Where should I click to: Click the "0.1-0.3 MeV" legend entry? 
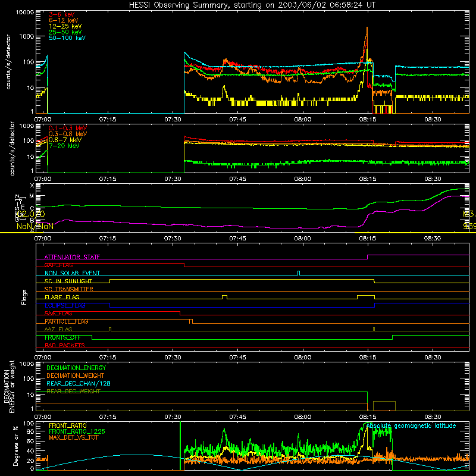pyautogui.click(x=67, y=128)
